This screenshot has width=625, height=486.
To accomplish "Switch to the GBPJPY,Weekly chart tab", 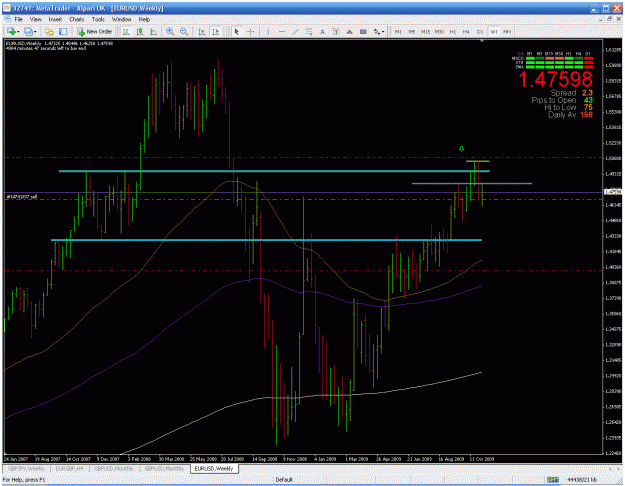I will (x=26, y=469).
